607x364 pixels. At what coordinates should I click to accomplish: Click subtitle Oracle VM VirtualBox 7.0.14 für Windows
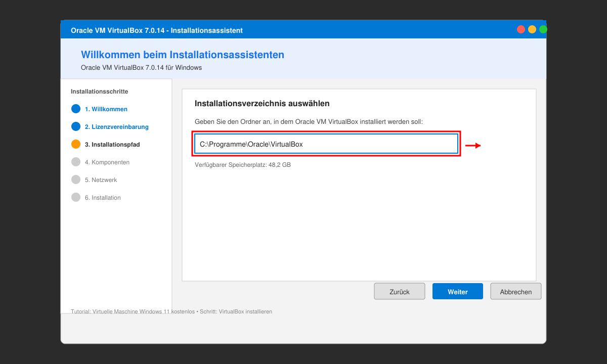pos(141,68)
